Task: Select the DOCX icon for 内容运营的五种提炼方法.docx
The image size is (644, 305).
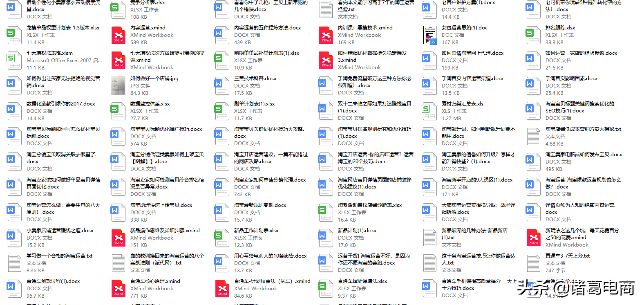Action: pos(222,35)
